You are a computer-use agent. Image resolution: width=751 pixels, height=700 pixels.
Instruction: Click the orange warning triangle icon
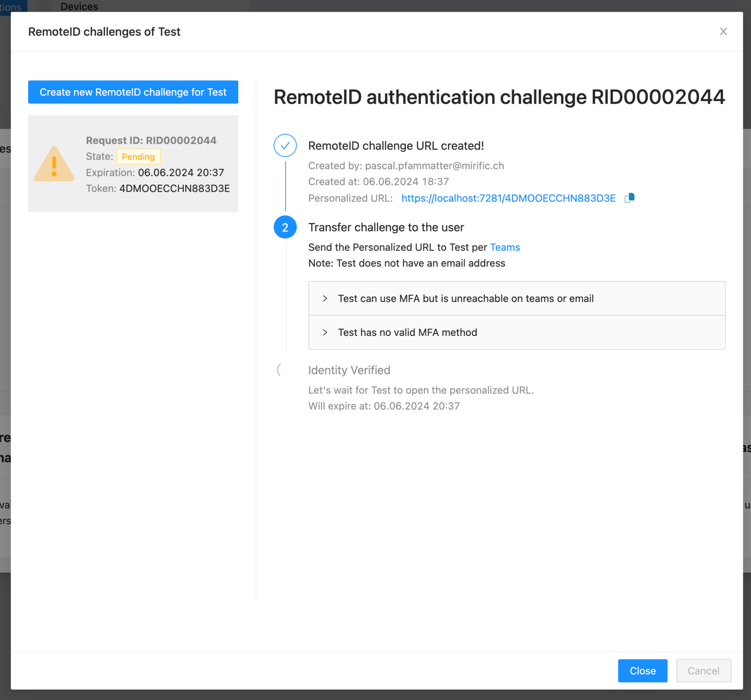(x=54, y=164)
